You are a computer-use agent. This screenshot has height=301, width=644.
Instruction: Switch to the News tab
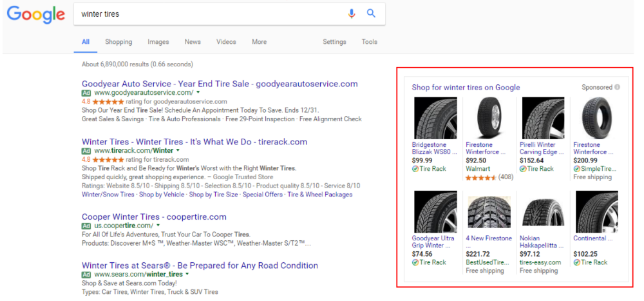[x=193, y=42]
